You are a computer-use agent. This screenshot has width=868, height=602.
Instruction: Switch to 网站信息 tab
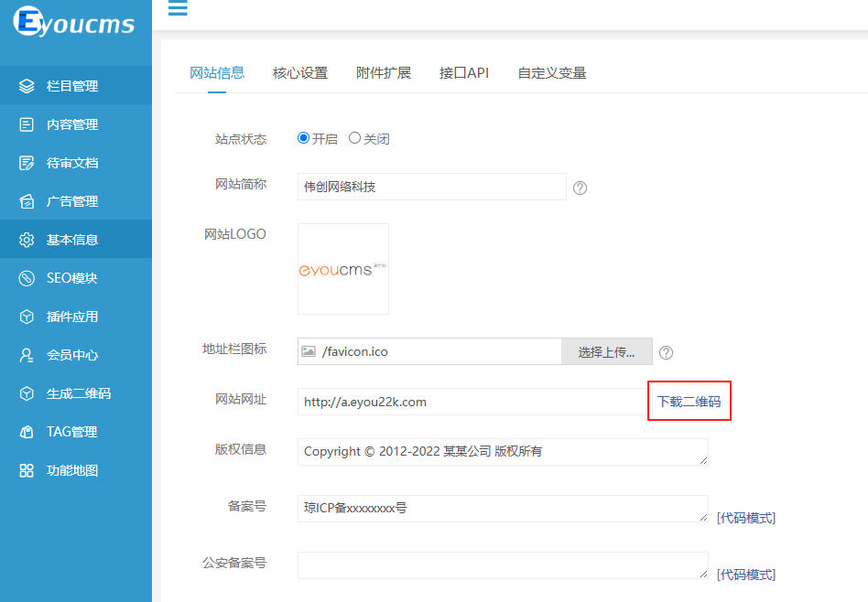point(217,73)
